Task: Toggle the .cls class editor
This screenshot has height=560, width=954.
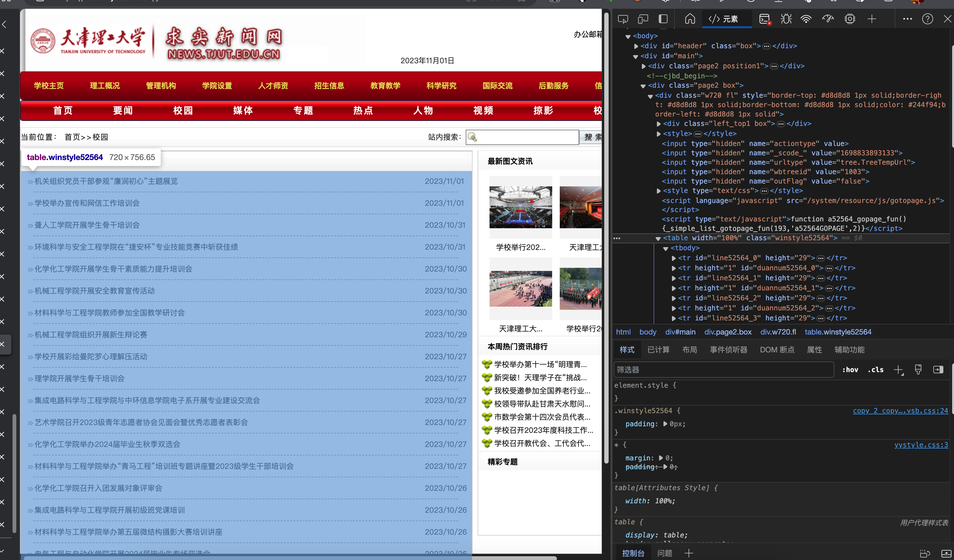Action: click(x=875, y=370)
